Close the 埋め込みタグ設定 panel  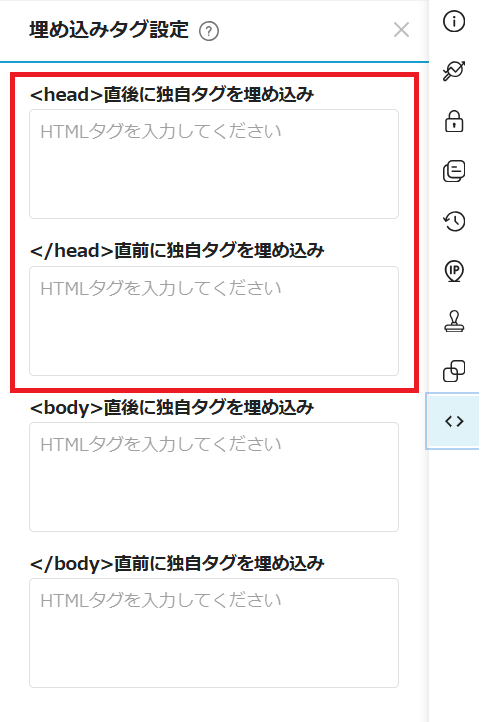click(401, 30)
